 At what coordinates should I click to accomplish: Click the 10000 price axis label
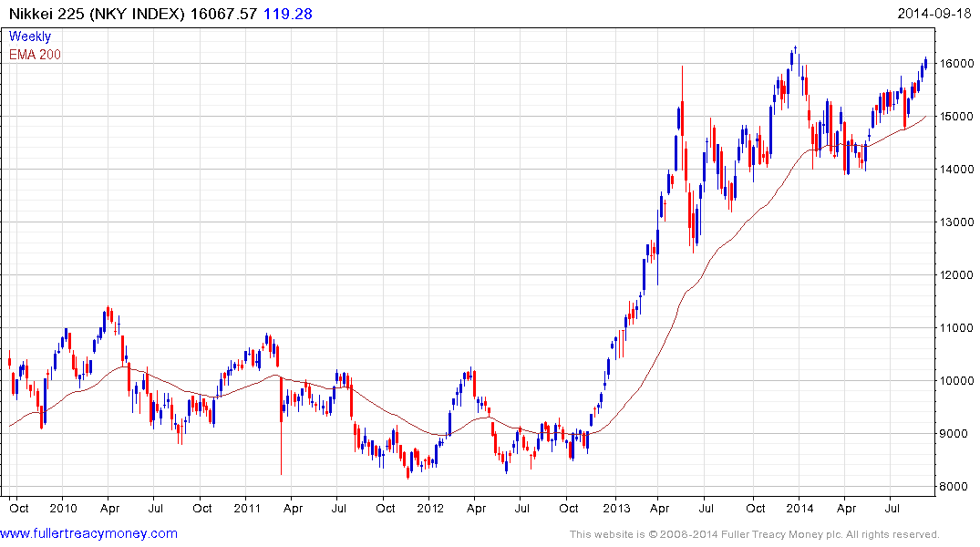pyautogui.click(x=956, y=381)
